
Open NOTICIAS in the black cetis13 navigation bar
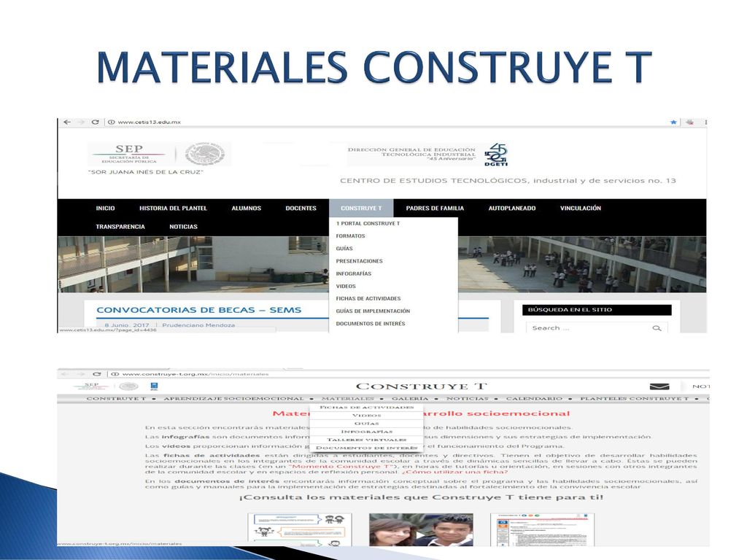pyautogui.click(x=183, y=227)
